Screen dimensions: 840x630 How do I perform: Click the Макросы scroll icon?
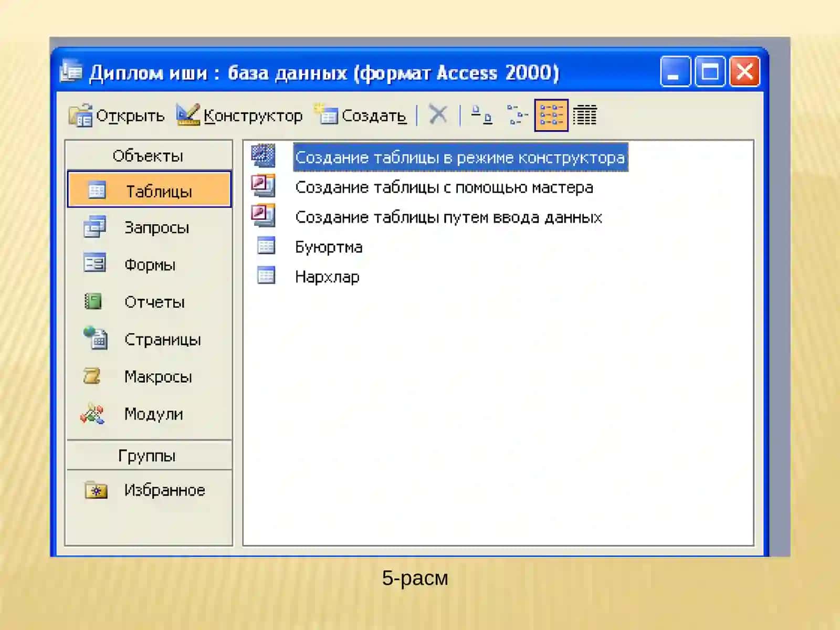pyautogui.click(x=92, y=376)
